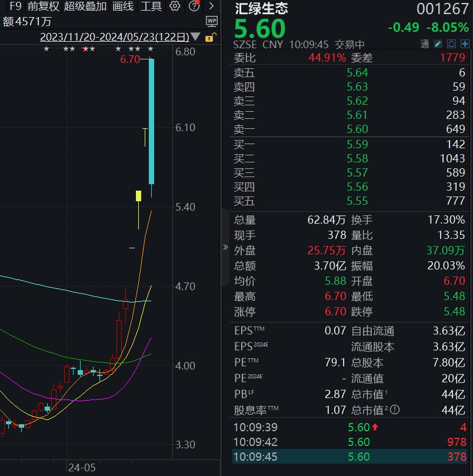Screen dimensions: 473x476
Task: Click the info icon next to 总市值²
Action: 394,410
